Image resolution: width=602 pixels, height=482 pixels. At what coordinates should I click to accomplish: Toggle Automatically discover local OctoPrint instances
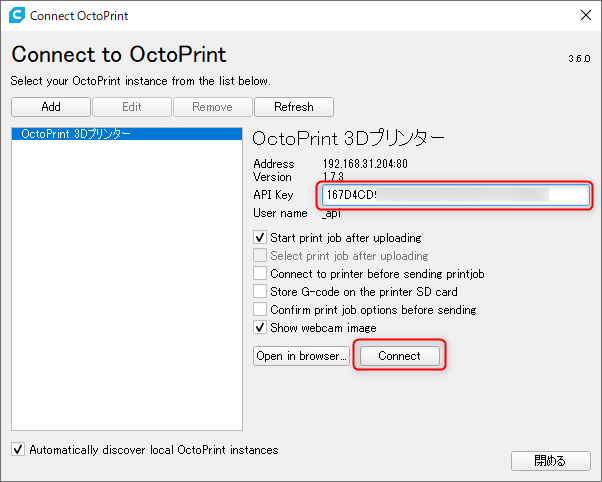[18, 450]
